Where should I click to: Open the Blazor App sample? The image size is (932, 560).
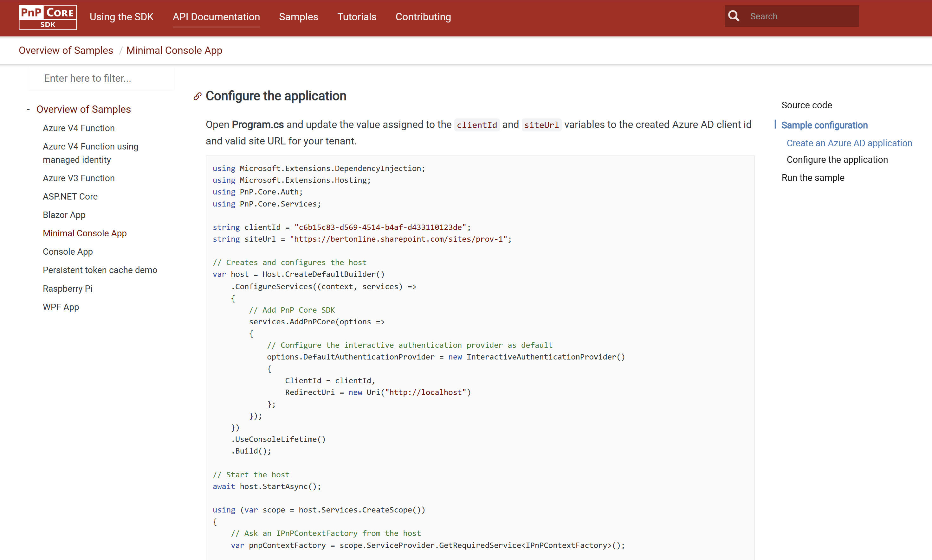(64, 215)
